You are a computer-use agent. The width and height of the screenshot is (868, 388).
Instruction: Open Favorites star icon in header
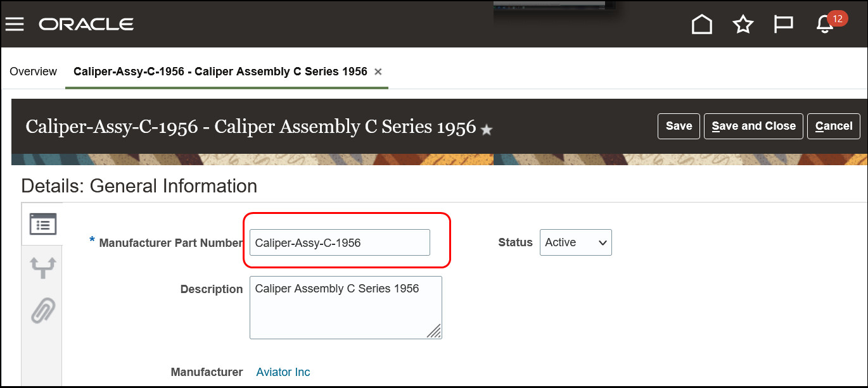point(743,25)
